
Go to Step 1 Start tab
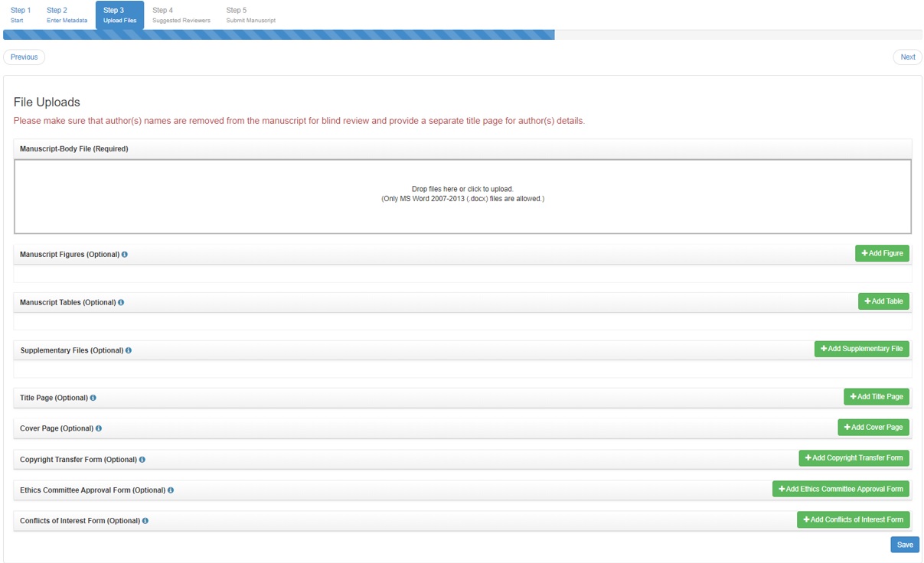pos(21,15)
